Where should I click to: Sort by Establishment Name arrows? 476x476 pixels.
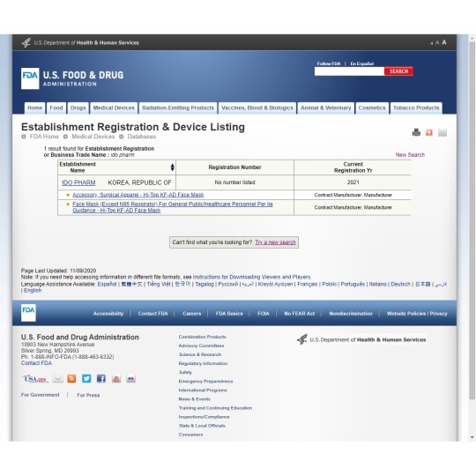click(173, 167)
